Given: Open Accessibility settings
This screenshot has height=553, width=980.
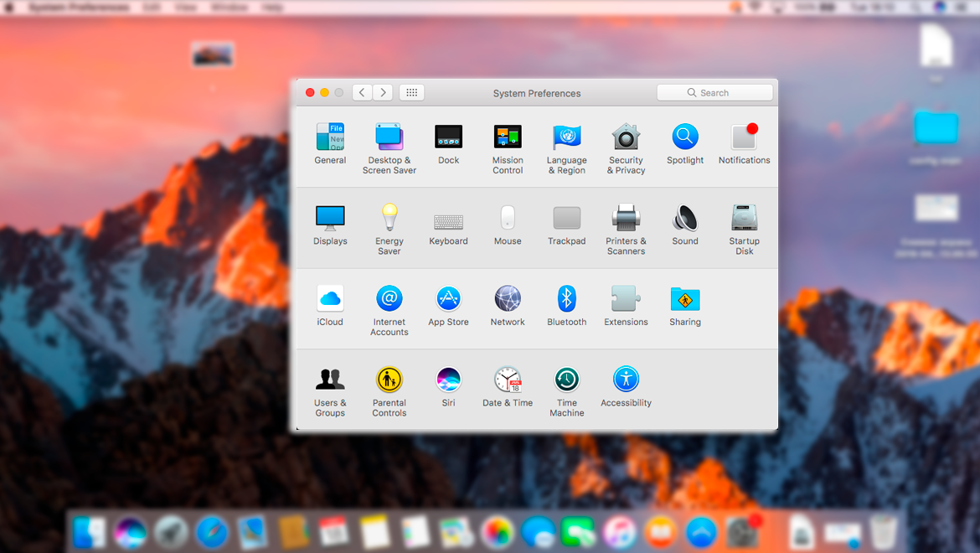Looking at the screenshot, I should [x=626, y=387].
